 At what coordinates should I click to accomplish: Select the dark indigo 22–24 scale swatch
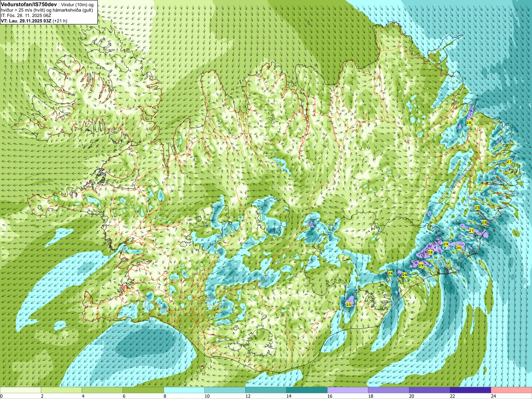470,390
